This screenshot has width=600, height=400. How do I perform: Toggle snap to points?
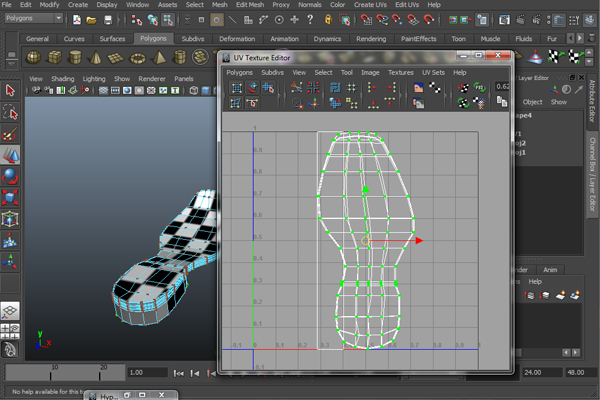point(397,20)
